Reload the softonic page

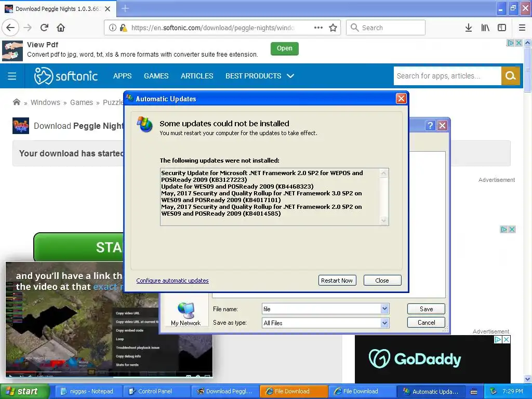(44, 28)
